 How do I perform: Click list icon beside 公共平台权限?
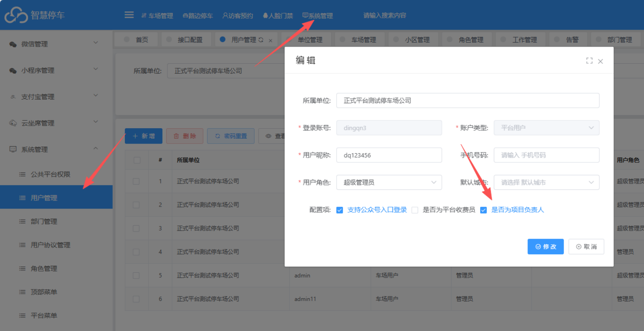click(x=22, y=174)
